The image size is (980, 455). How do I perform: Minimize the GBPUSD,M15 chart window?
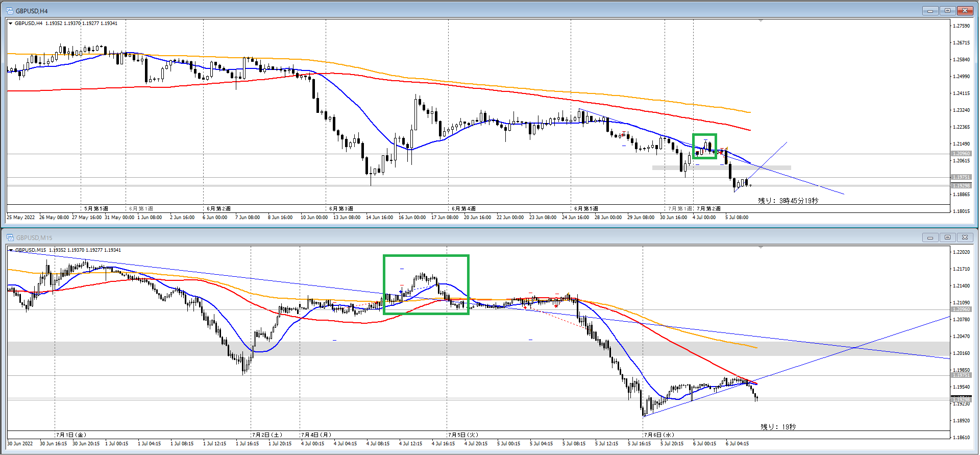930,237
